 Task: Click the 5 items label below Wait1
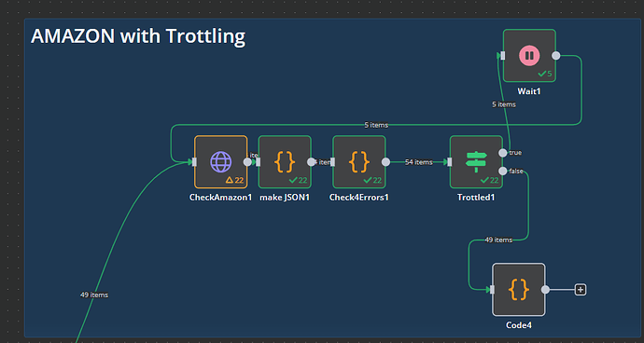tap(504, 104)
